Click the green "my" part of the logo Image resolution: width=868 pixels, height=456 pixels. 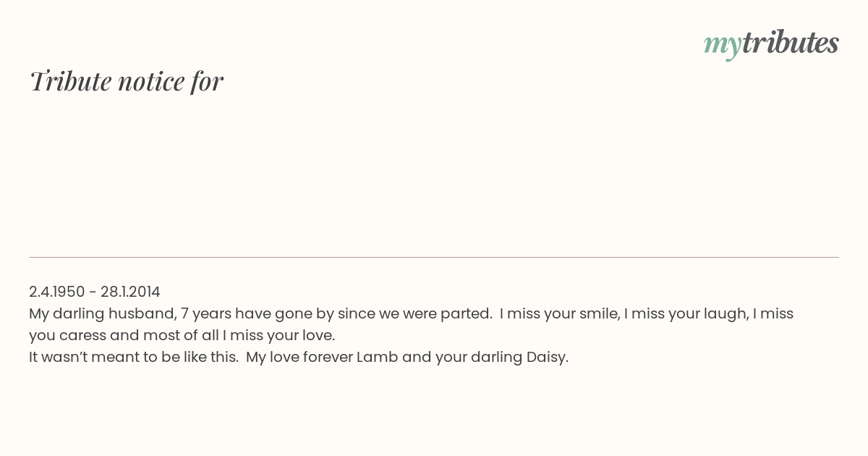723,46
